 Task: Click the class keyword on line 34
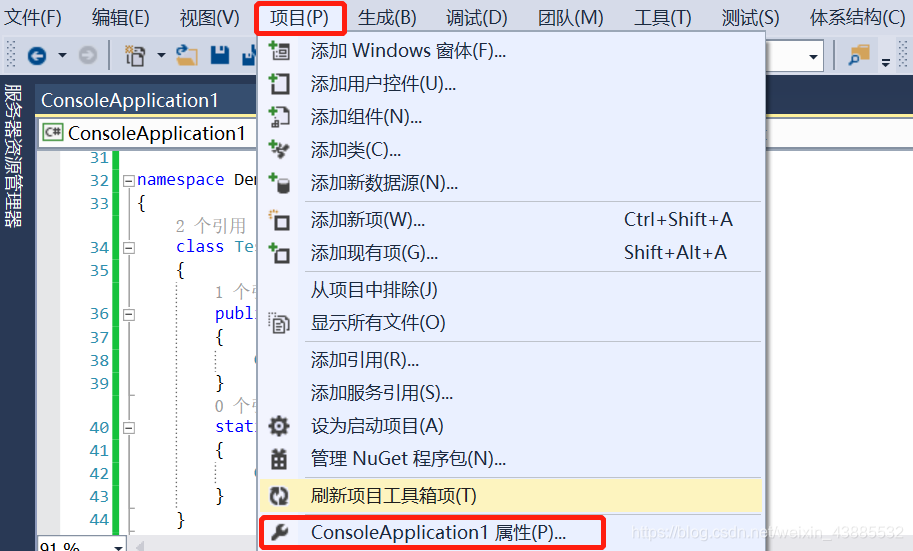200,247
